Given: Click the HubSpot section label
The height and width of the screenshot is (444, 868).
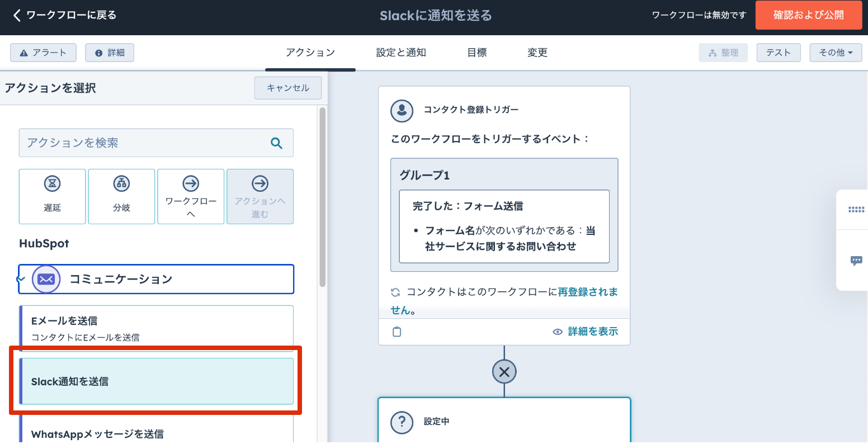Looking at the screenshot, I should pyautogui.click(x=44, y=244).
